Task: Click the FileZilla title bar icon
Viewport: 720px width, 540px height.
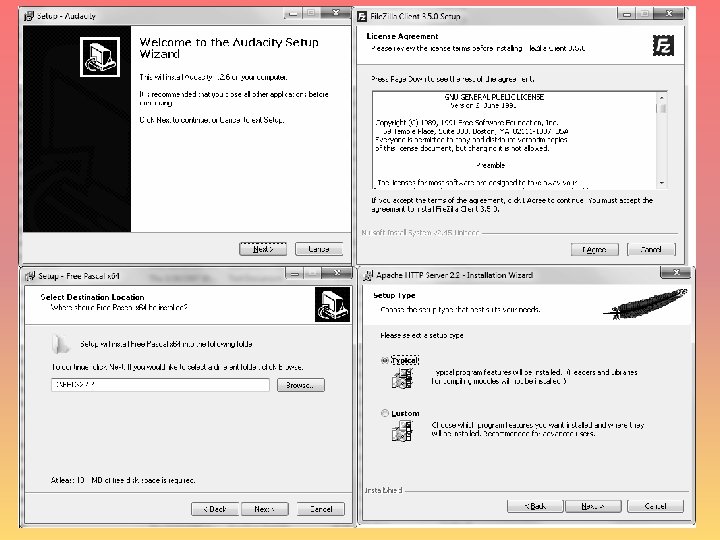Action: [x=362, y=17]
